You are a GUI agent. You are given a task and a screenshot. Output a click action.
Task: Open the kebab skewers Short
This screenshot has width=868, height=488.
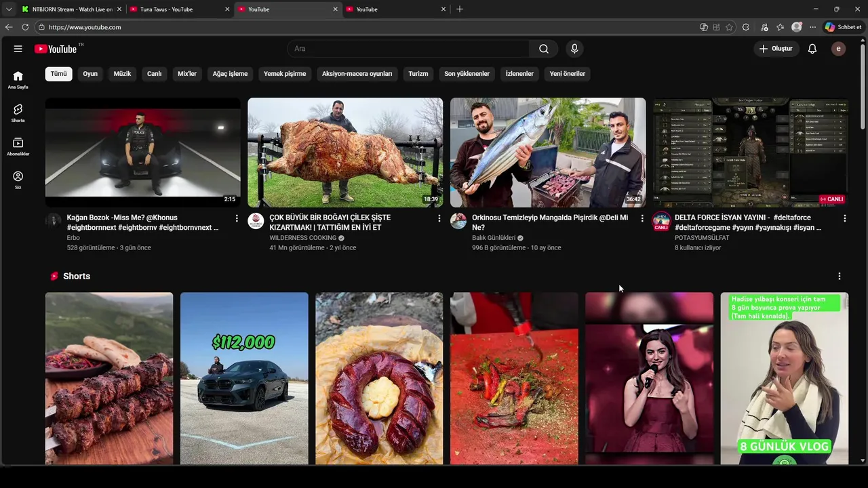(109, 378)
